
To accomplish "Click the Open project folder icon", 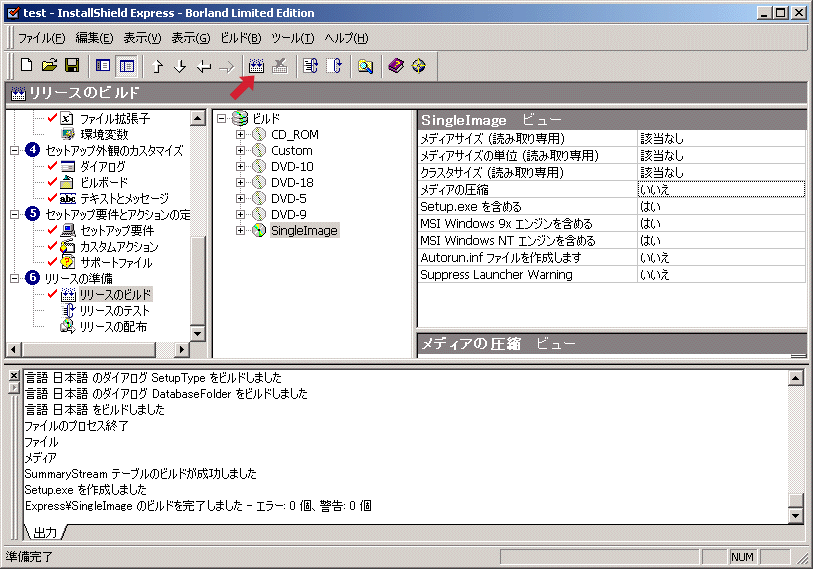I will coord(49,65).
